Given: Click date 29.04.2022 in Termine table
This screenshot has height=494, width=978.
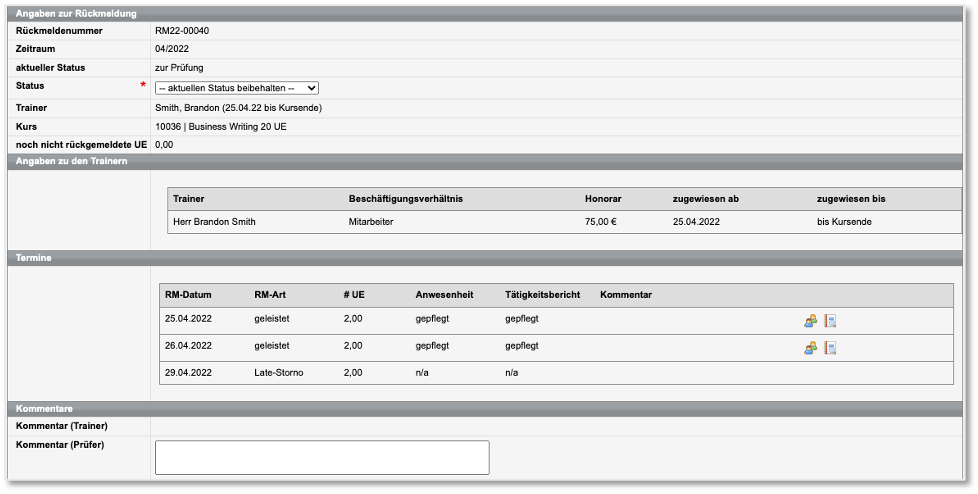Looking at the screenshot, I should (x=188, y=372).
